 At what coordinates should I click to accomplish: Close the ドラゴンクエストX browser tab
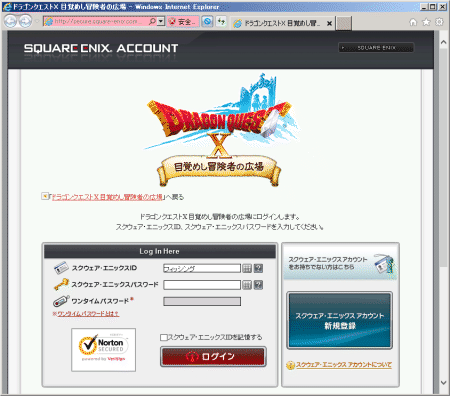click(x=329, y=23)
